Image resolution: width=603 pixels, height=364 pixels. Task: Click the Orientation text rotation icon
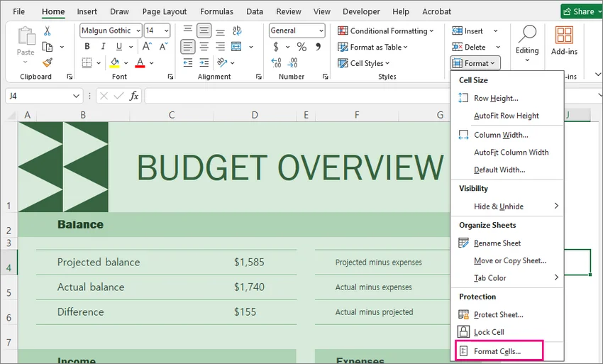(x=222, y=62)
